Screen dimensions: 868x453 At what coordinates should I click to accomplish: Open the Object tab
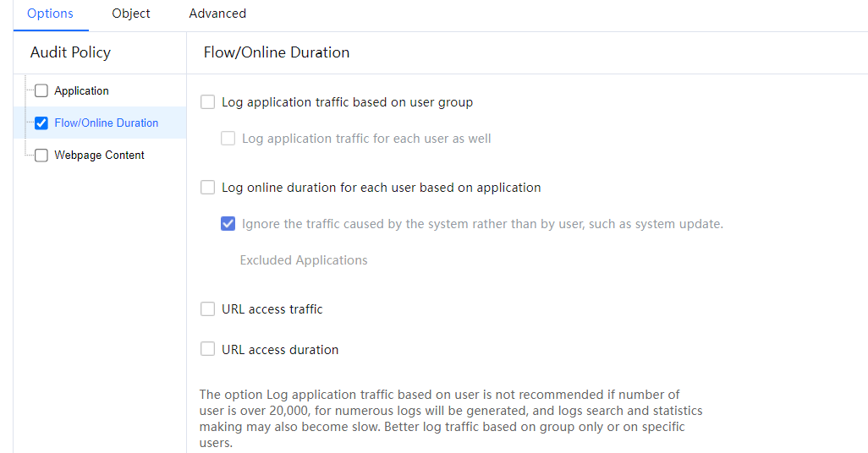(x=131, y=14)
